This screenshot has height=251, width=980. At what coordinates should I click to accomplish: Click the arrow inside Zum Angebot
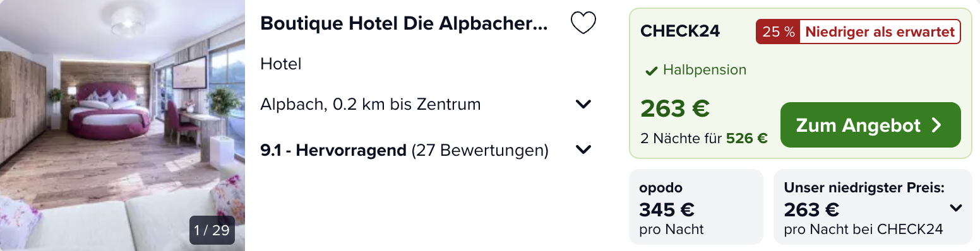(x=936, y=125)
